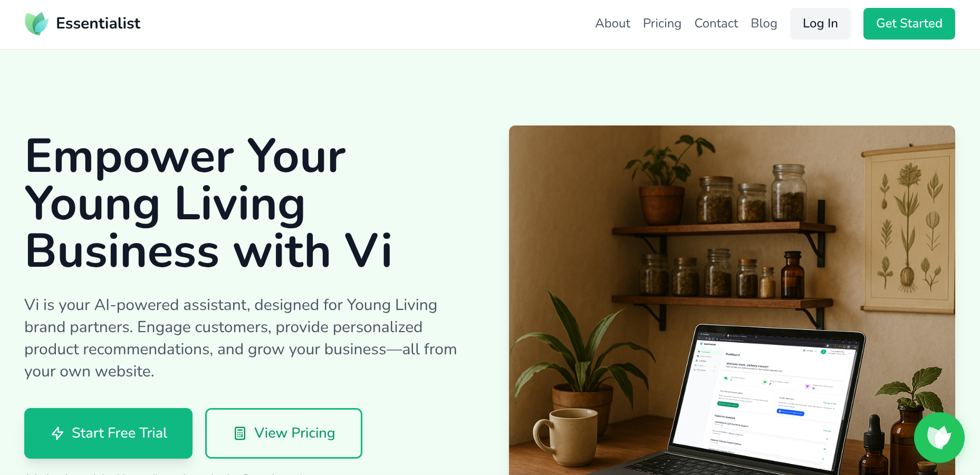Screen dimensions: 980x475
Task: Click the outlined View Pricing button
Action: (x=284, y=433)
